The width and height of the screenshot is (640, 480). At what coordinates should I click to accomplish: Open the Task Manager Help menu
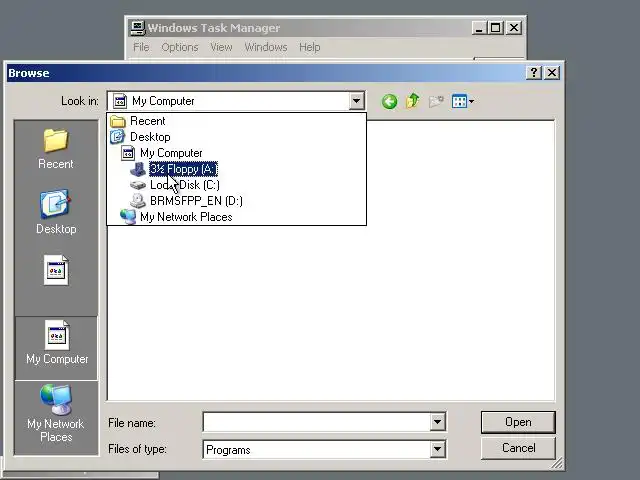point(309,47)
